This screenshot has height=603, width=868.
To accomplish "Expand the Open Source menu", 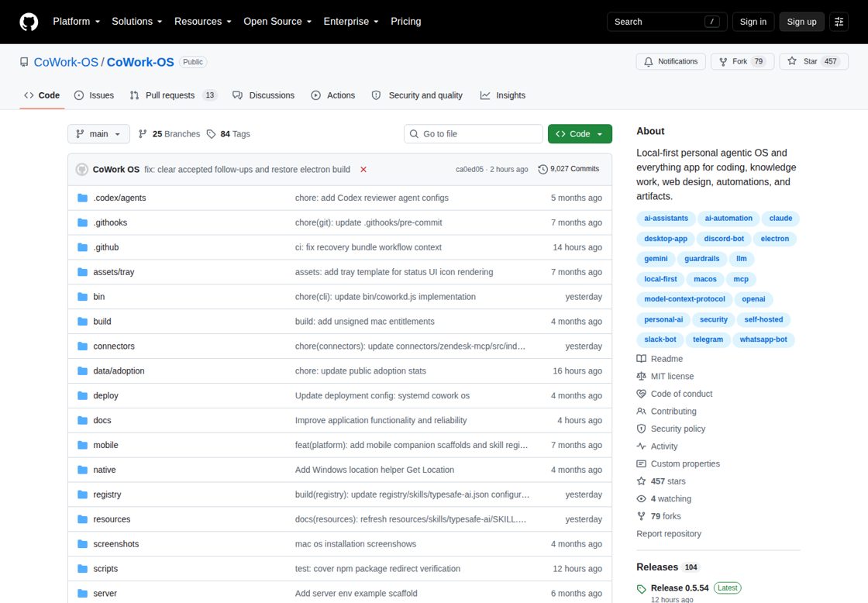I will coord(277,22).
